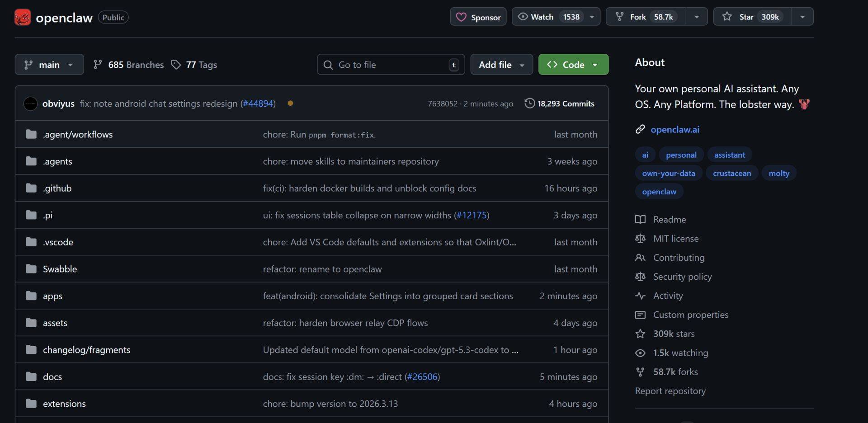
Task: Focus the Go to file search field
Action: pos(391,65)
